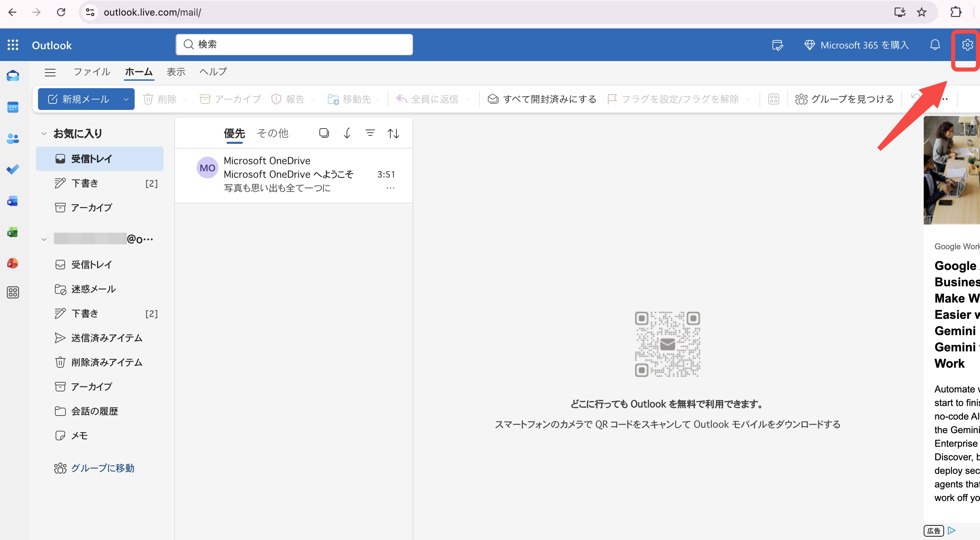Image resolution: width=980 pixels, height=540 pixels.
Task: Open ヘルプ tab
Action: [213, 72]
